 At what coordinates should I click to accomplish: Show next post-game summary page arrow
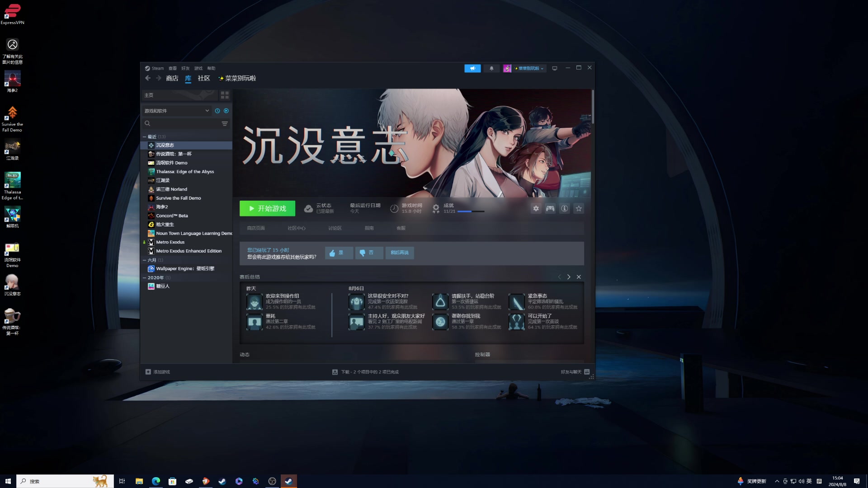tap(569, 277)
